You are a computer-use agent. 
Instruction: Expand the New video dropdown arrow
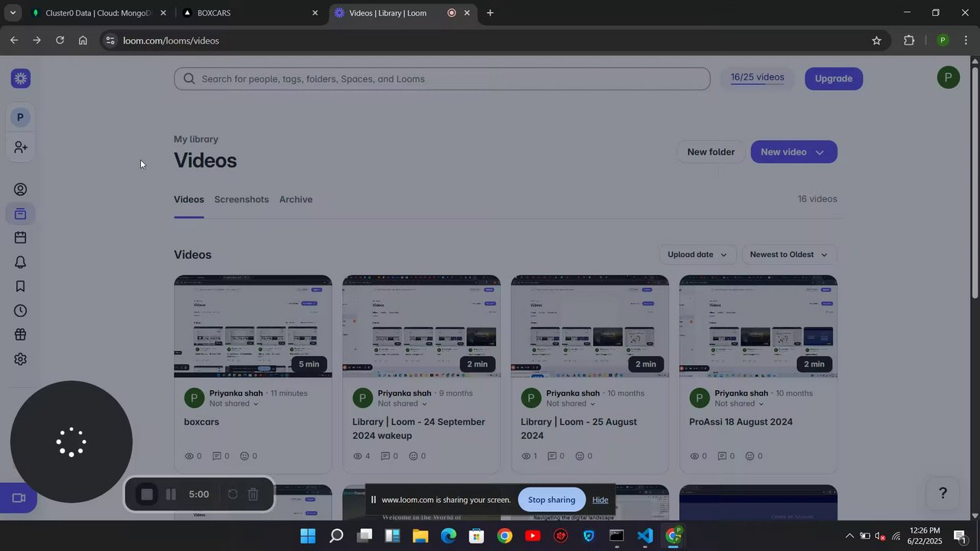(x=819, y=152)
